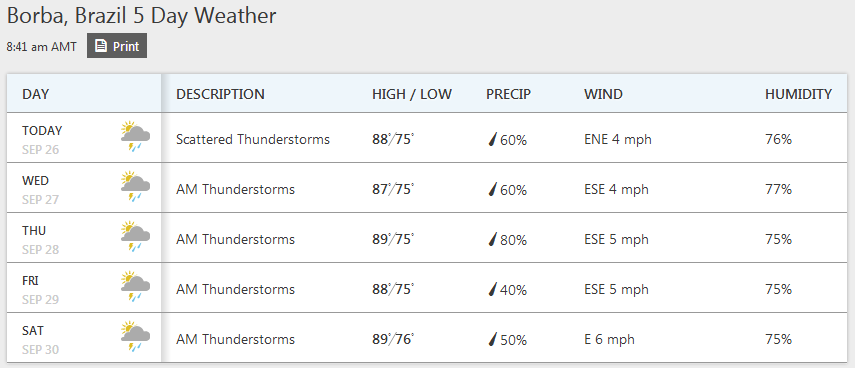
Task: Select the SAT Sep 30 row label
Action: (40, 340)
